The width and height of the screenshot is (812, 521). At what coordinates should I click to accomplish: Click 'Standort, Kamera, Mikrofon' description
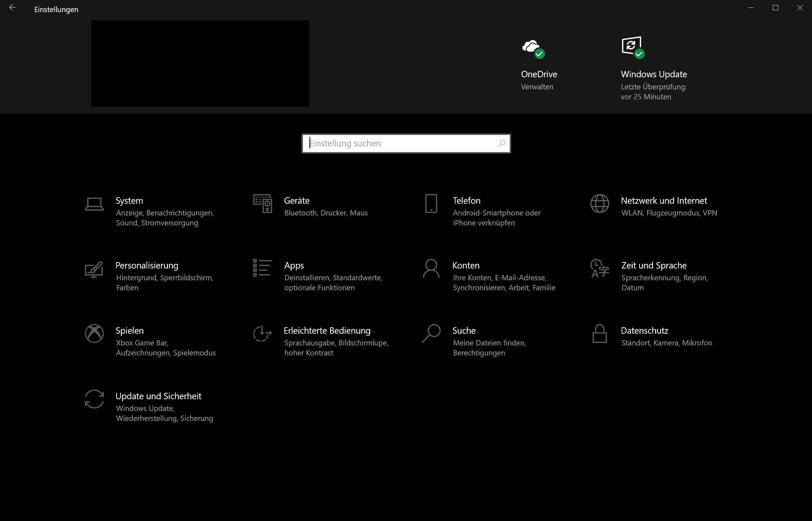[667, 343]
